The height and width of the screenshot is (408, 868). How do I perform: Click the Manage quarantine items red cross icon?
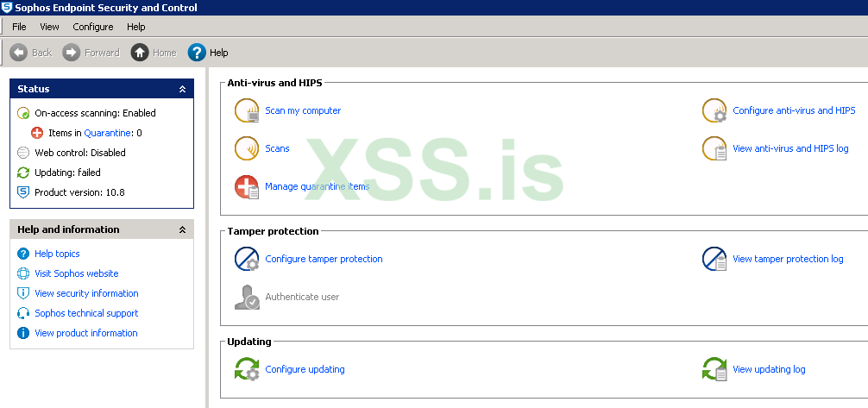pyautogui.click(x=247, y=186)
